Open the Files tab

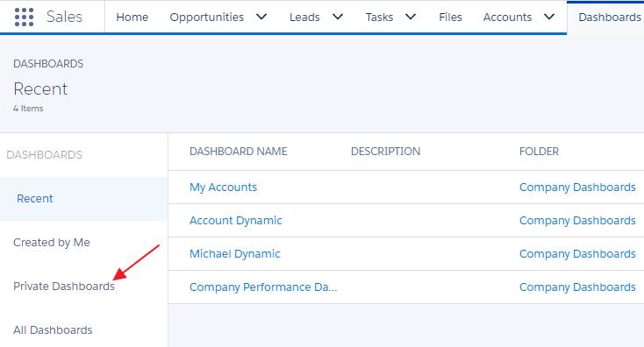(x=450, y=18)
